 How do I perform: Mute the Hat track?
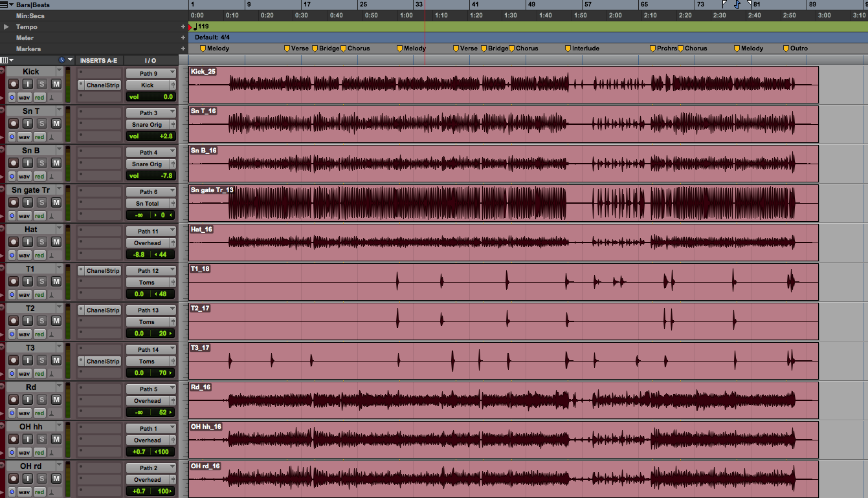click(x=56, y=242)
